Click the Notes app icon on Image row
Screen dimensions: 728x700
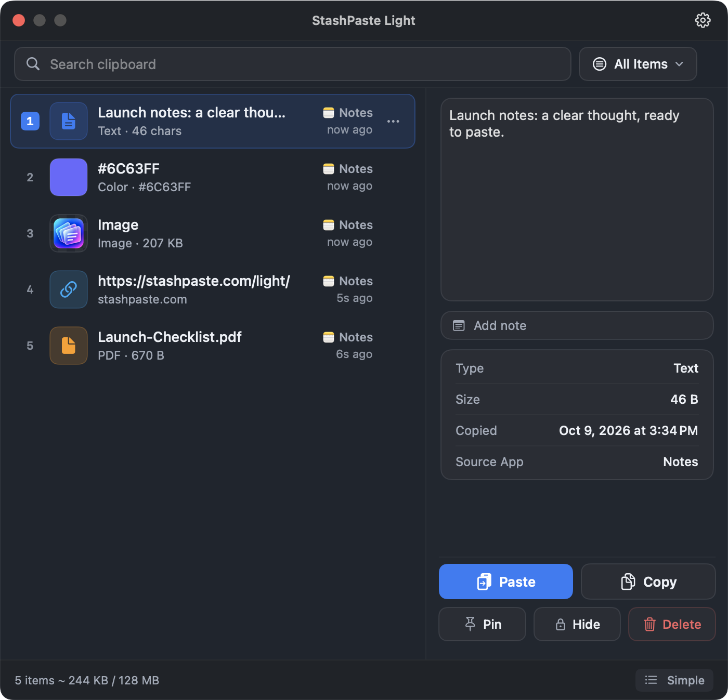pyautogui.click(x=329, y=225)
